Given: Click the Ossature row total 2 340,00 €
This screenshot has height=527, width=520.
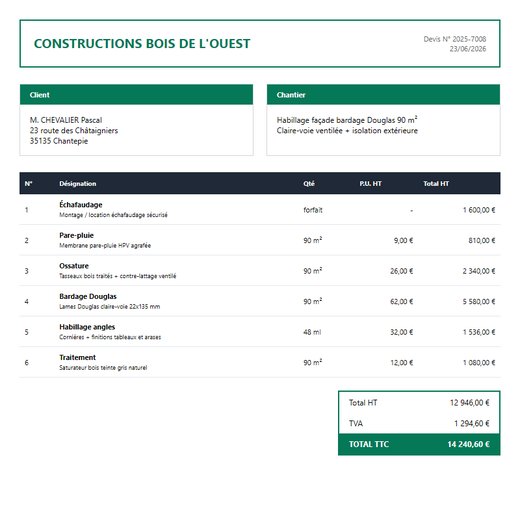Looking at the screenshot, I should [479, 271].
